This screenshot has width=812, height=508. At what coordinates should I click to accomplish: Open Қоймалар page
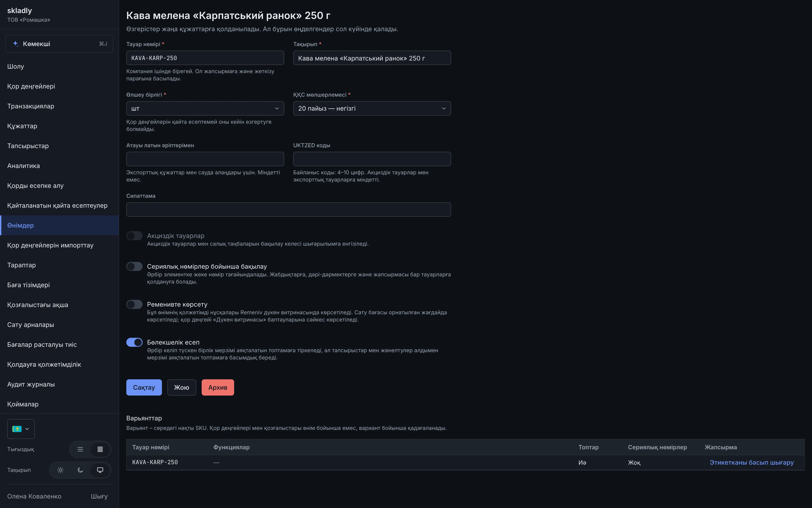[x=59, y=404]
